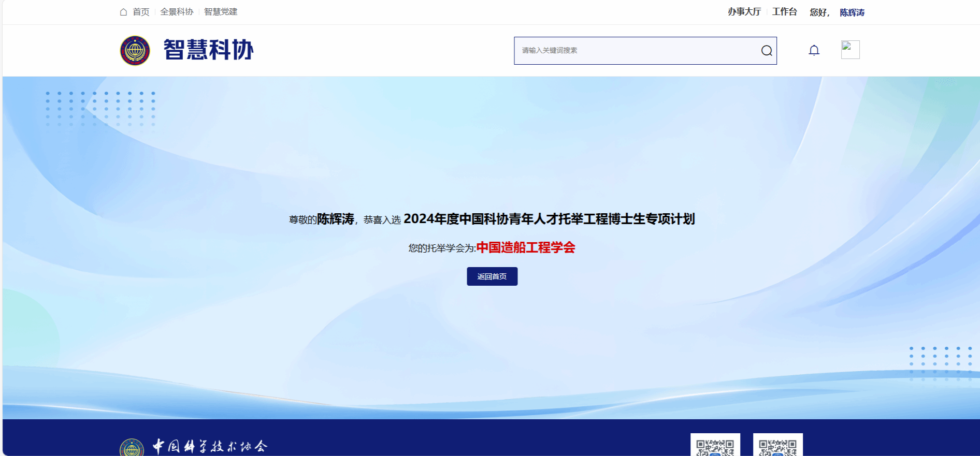Click the left QR code in footer

[x=715, y=445]
